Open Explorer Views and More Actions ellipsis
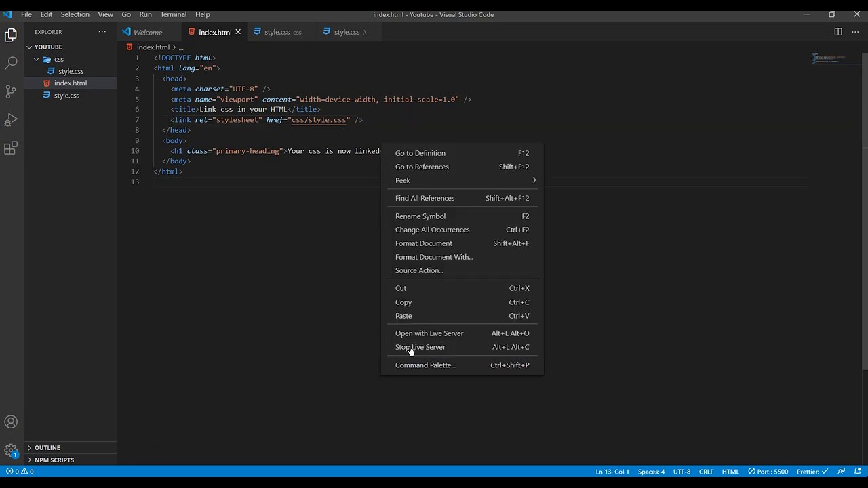This screenshot has width=868, height=488. pyautogui.click(x=102, y=32)
